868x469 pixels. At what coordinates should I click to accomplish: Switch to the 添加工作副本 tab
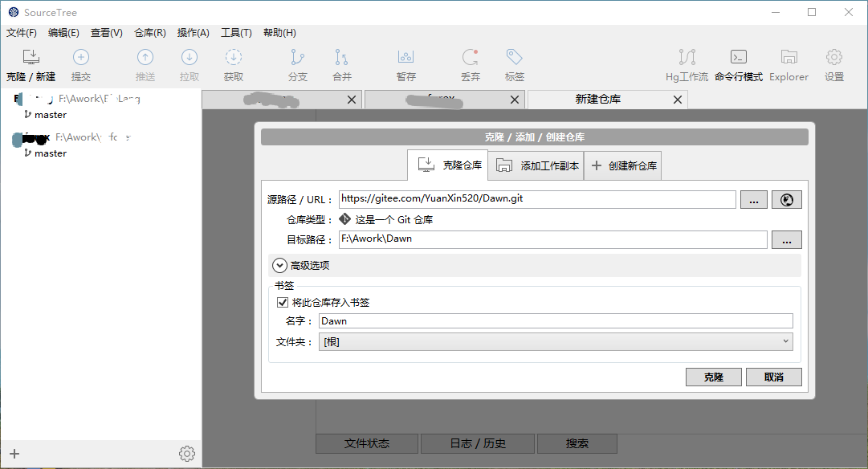click(536, 165)
